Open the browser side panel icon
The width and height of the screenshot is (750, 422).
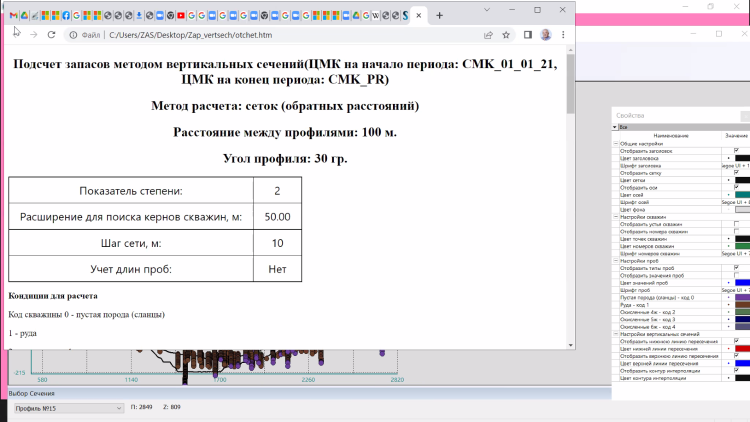coord(527,34)
